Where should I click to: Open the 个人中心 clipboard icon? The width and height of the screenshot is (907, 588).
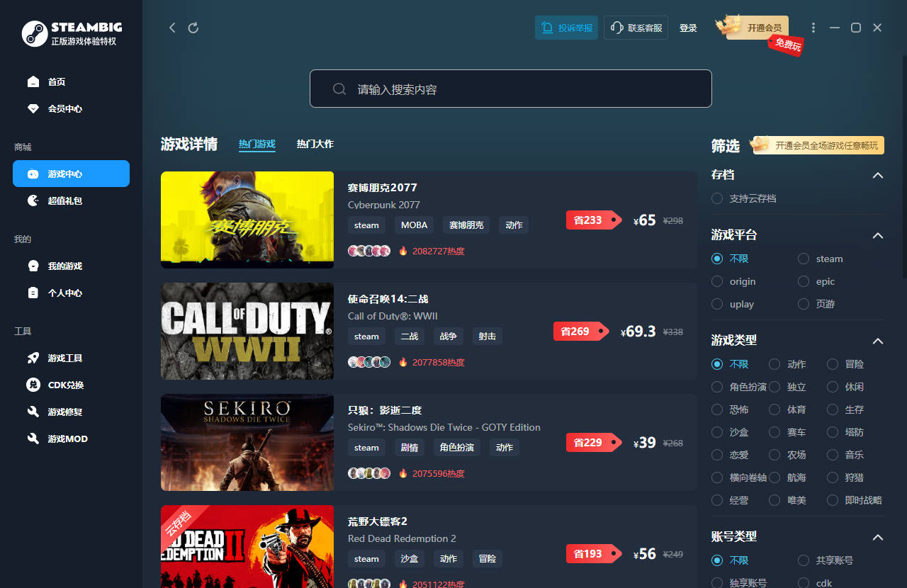(33, 293)
